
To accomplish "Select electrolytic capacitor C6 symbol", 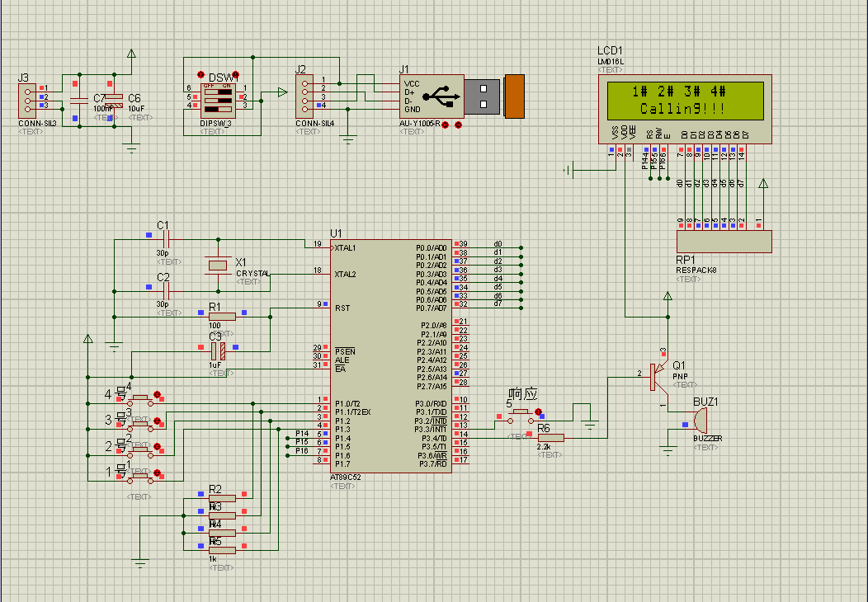I will [x=114, y=101].
